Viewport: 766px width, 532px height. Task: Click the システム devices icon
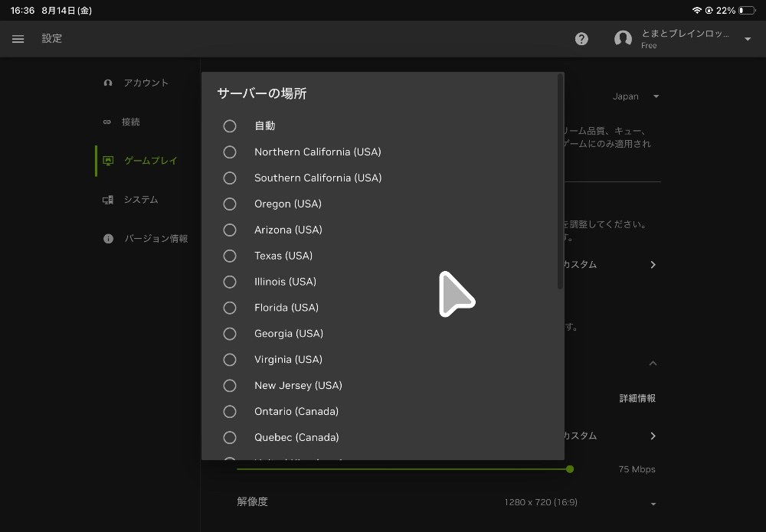pyautogui.click(x=108, y=200)
